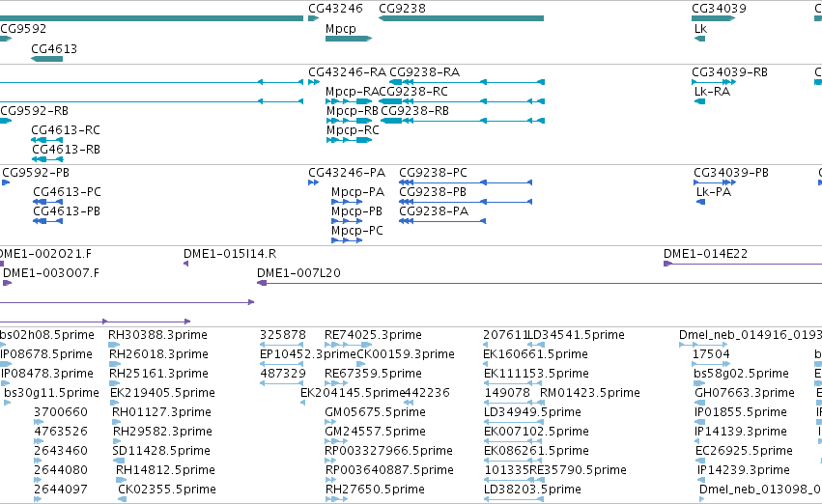
Task: Click the Mpcp gene label
Action: point(340,29)
